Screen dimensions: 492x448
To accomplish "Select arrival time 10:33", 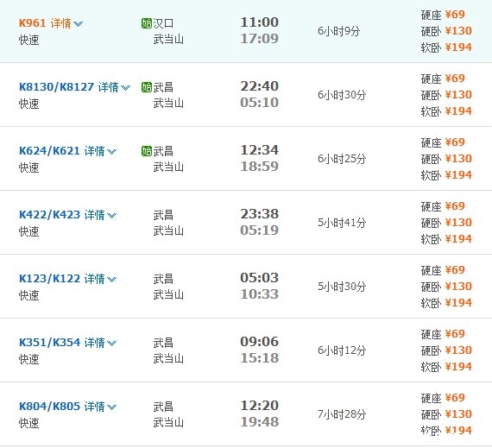I will (260, 293).
